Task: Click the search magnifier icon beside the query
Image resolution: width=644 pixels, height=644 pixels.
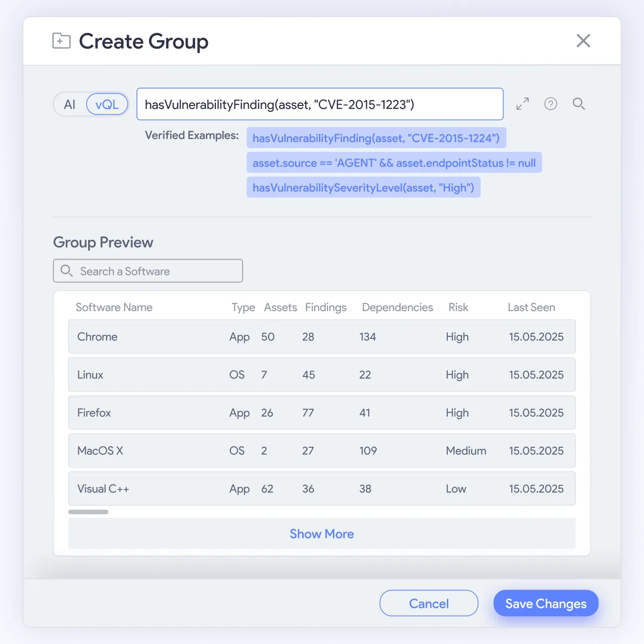Action: coord(579,104)
